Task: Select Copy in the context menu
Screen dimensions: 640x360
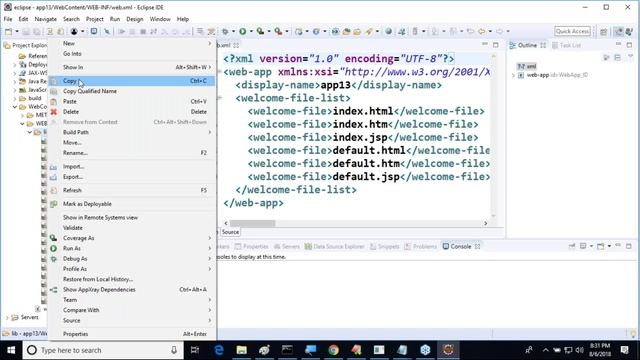Action: [131, 81]
